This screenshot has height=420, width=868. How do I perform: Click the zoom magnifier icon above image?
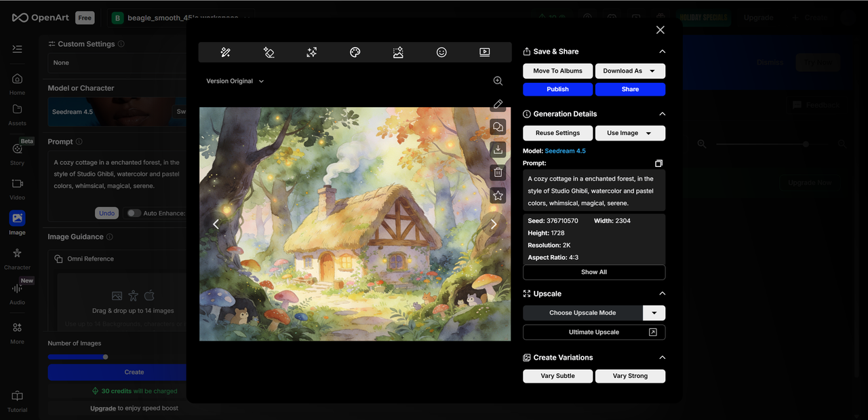(x=498, y=81)
